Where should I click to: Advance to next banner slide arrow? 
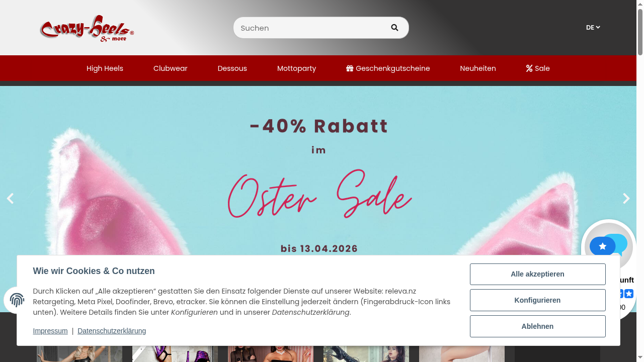pyautogui.click(x=626, y=199)
